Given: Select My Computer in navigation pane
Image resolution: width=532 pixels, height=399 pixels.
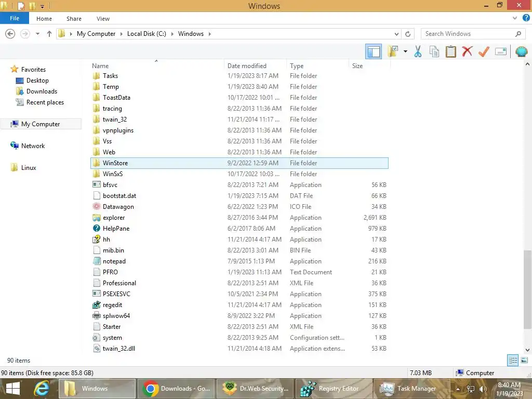Looking at the screenshot, I should pos(41,124).
